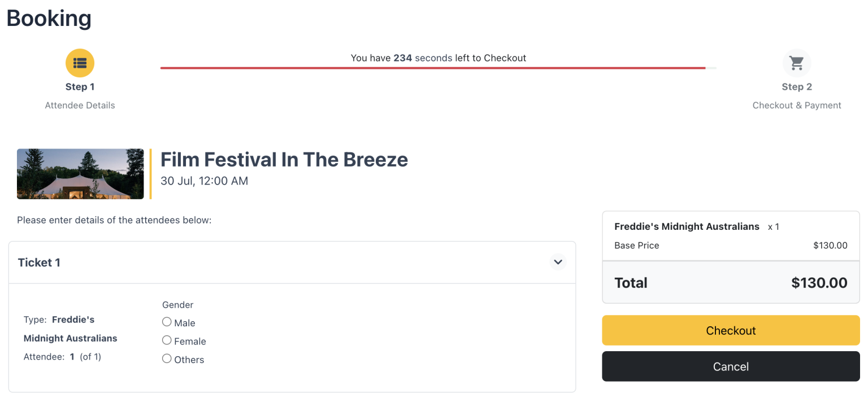Choose Others as the attendee gender

click(167, 358)
